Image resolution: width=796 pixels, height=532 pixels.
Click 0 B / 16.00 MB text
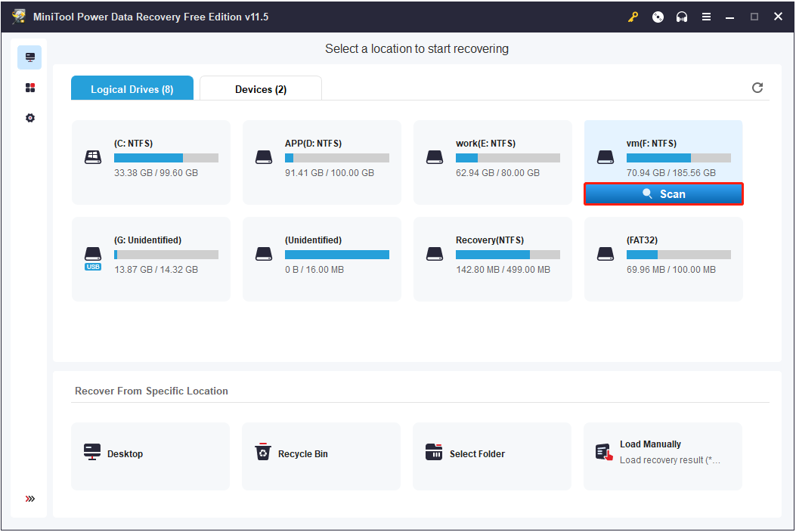click(x=314, y=270)
